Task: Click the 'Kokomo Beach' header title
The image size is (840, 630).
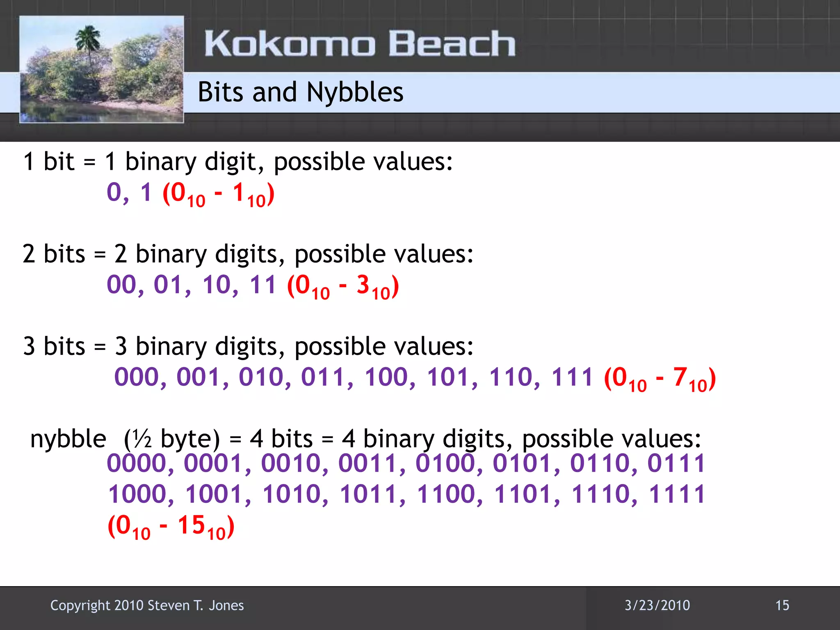Action: [x=360, y=43]
